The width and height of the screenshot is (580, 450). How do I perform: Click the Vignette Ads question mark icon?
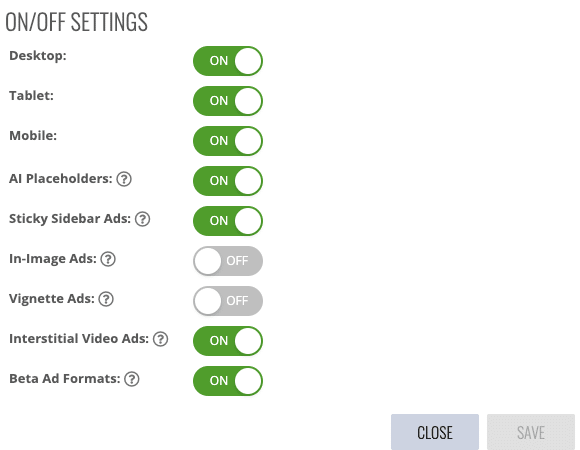[106, 299]
